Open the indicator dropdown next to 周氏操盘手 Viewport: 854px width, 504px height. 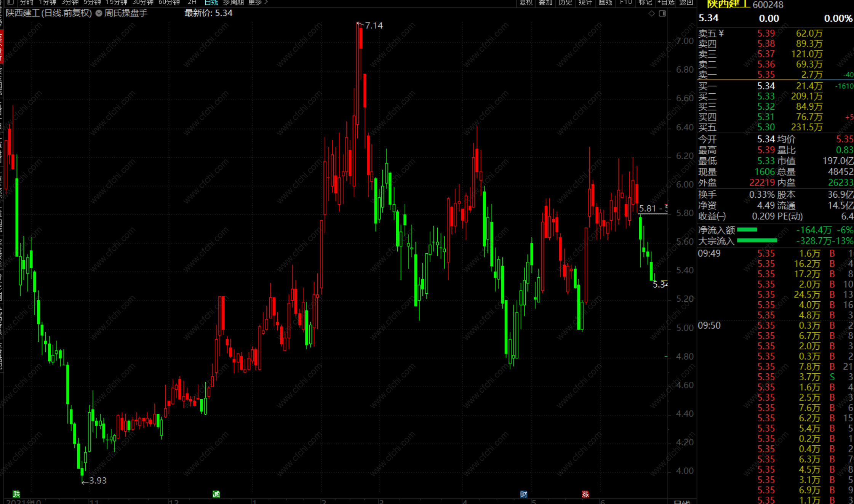[x=99, y=13]
